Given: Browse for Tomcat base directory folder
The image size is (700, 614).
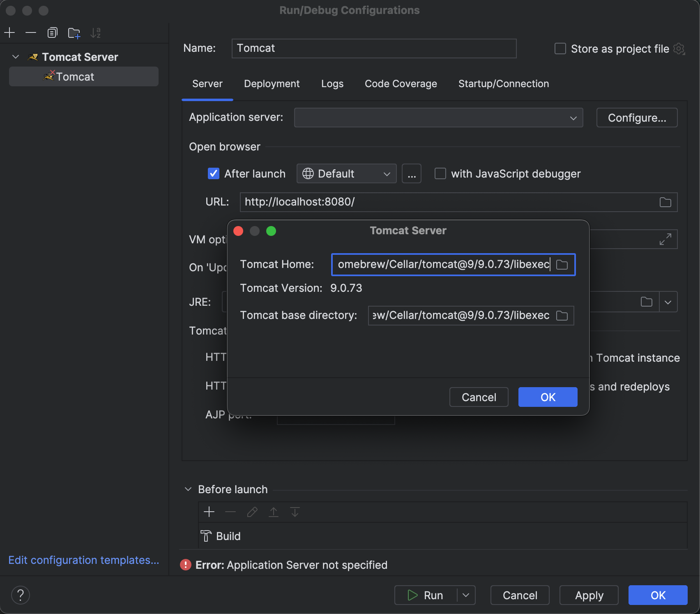Looking at the screenshot, I should tap(562, 316).
